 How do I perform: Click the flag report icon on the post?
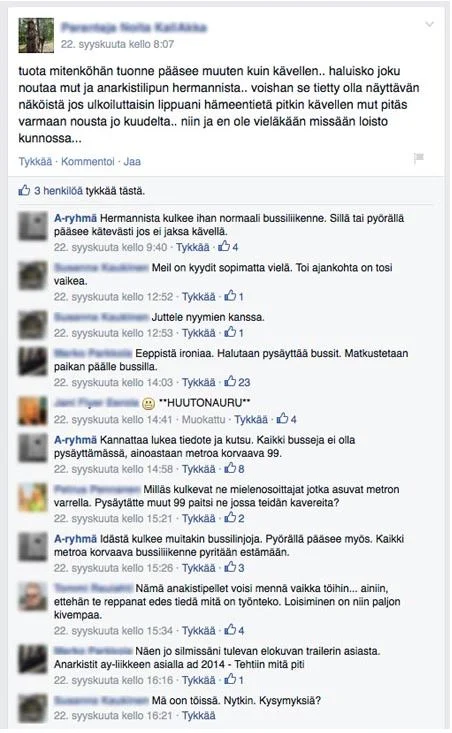pos(419,158)
